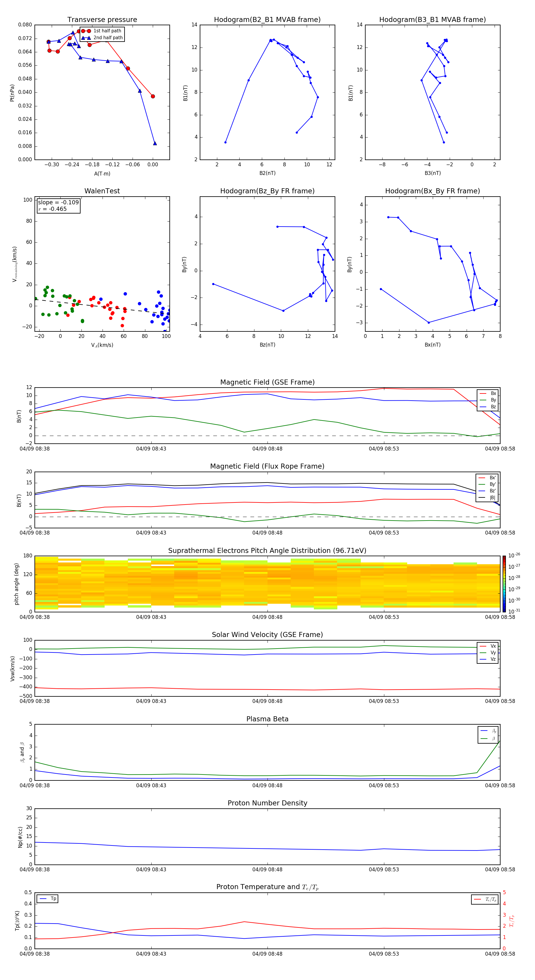Click the '2nd half path' legend entry

[x=103, y=38]
